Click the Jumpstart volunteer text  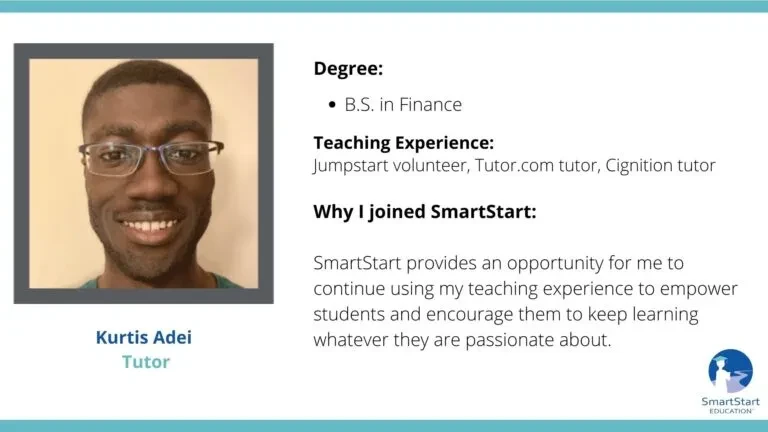pos(391,166)
